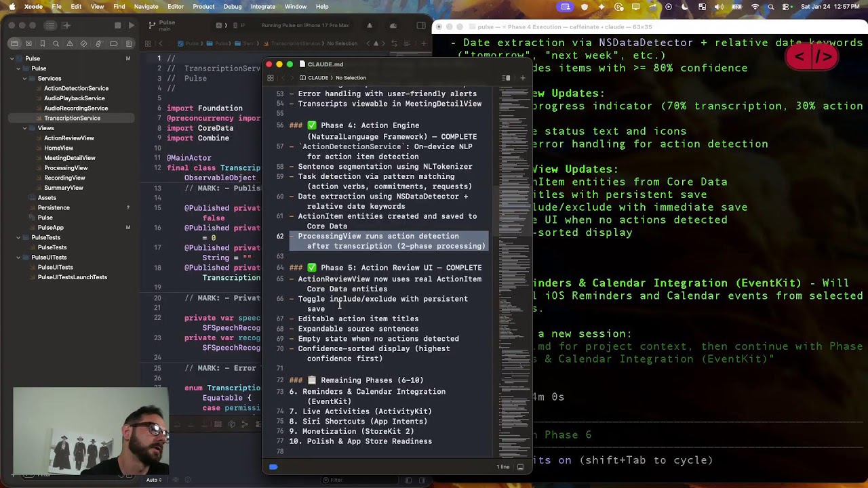868x488 pixels.
Task: Select MeetingDetailView file
Action: tap(70, 158)
